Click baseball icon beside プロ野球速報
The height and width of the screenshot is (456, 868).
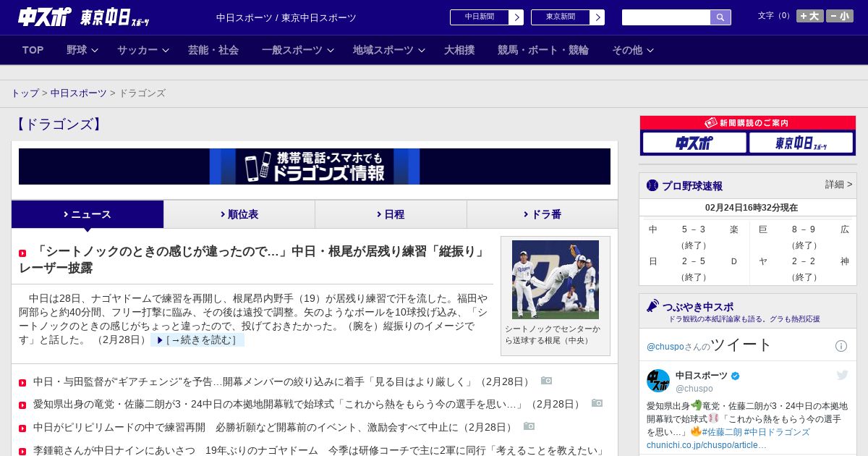652,185
